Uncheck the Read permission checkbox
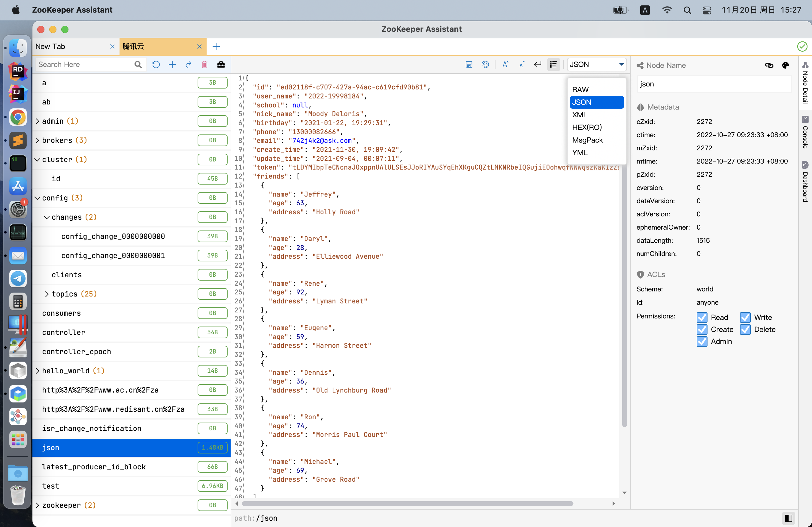This screenshot has height=527, width=812. pos(702,317)
